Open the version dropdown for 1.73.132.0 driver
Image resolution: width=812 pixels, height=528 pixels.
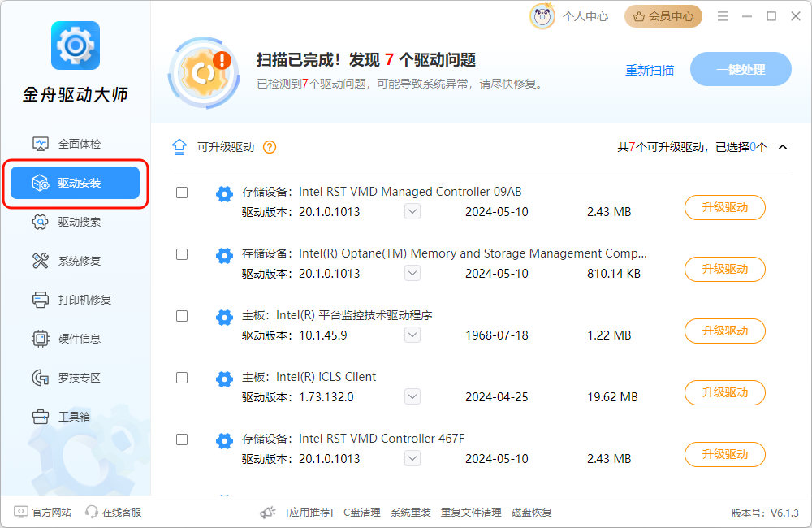coord(412,396)
